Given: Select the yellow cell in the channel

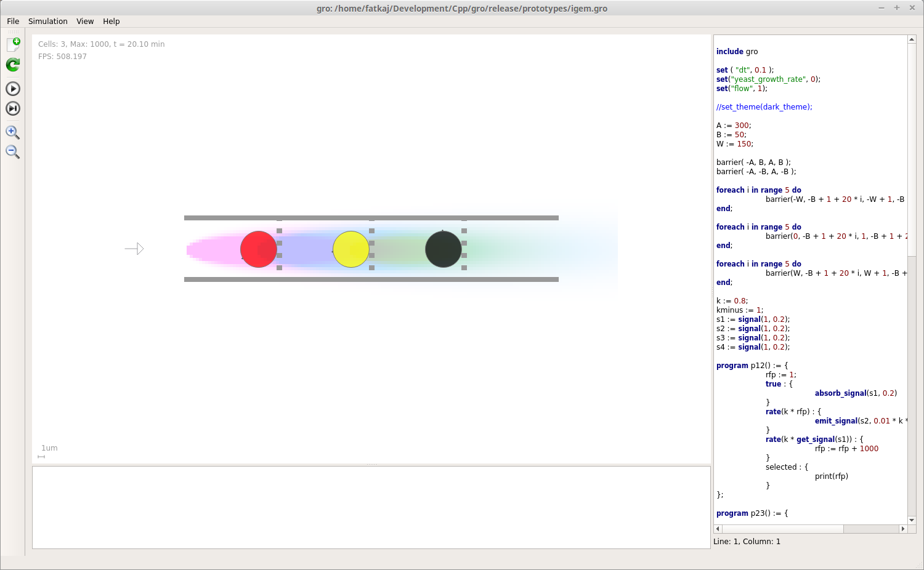Looking at the screenshot, I should [351, 249].
